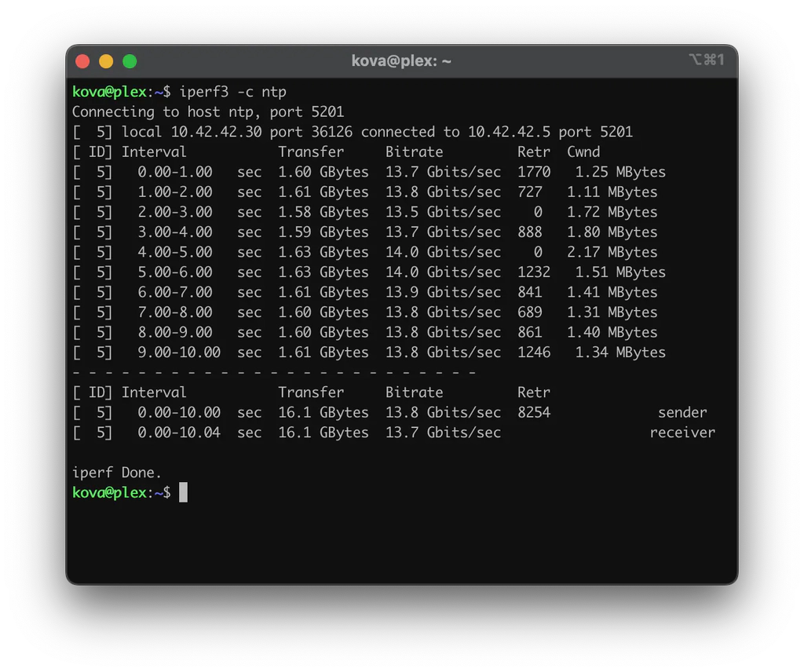This screenshot has height=672, width=804.
Task: Click the Cwnd value '1.40 MBytes'
Action: (612, 332)
